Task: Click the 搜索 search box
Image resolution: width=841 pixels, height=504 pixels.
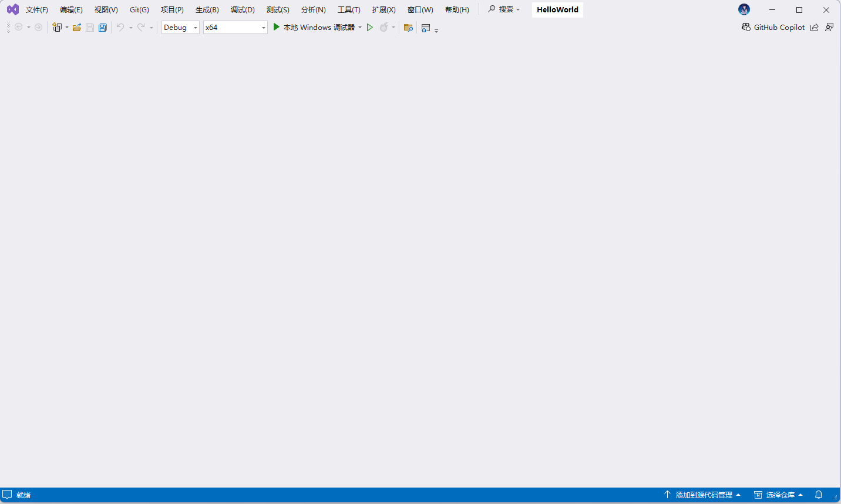Action: click(504, 9)
